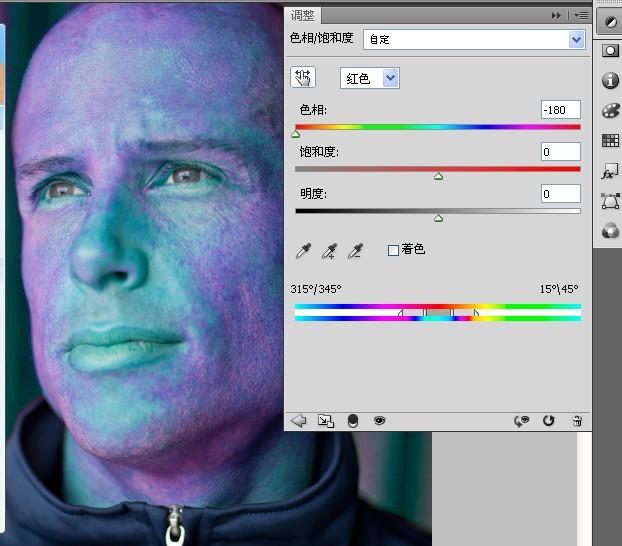Pick the first eyedropper tool
This screenshot has width=622, height=546.
point(303,251)
